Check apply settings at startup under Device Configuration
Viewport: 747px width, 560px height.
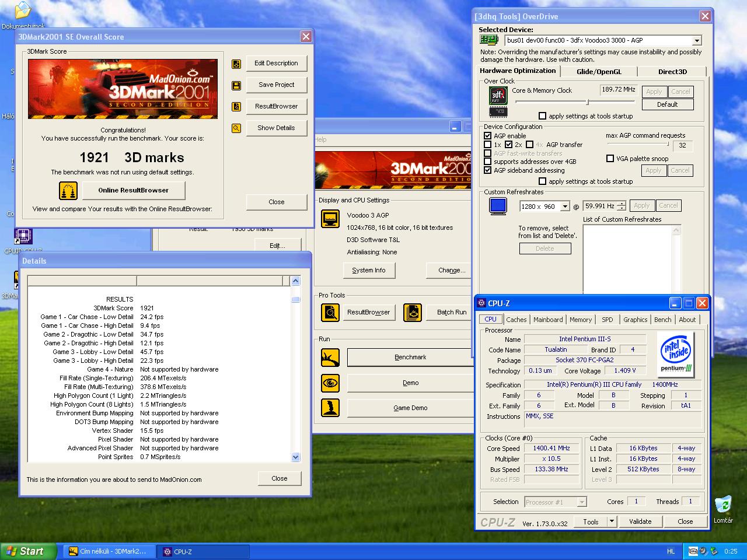(543, 181)
